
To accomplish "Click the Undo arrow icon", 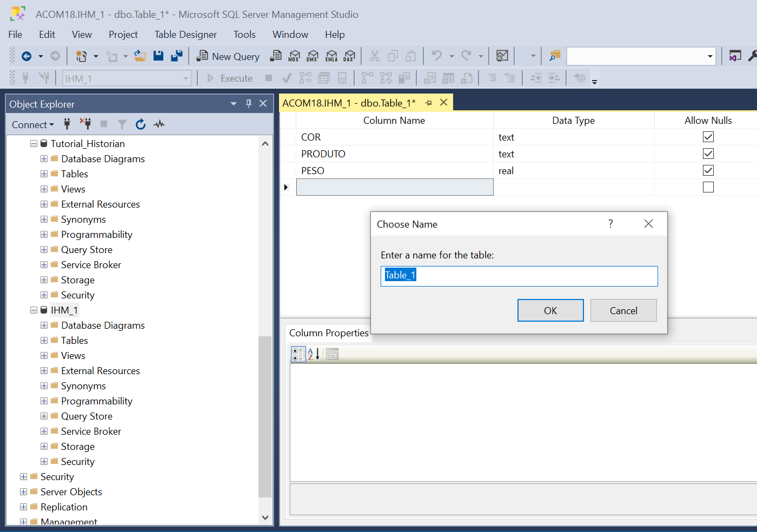I will pos(436,56).
